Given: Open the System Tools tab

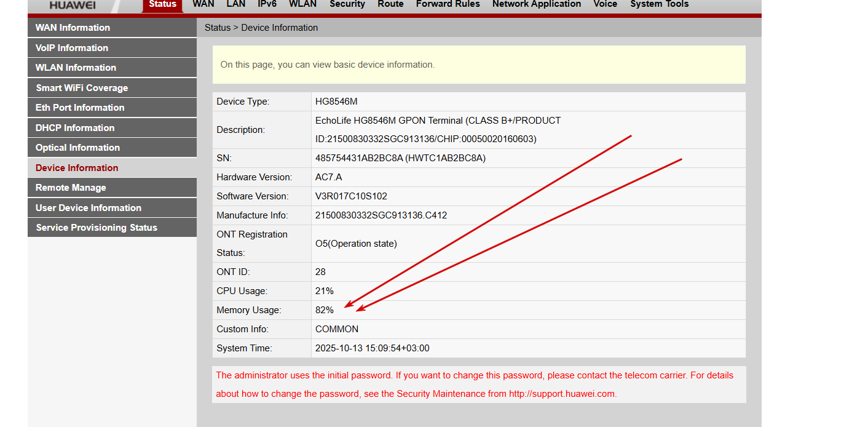Looking at the screenshot, I should (x=660, y=4).
